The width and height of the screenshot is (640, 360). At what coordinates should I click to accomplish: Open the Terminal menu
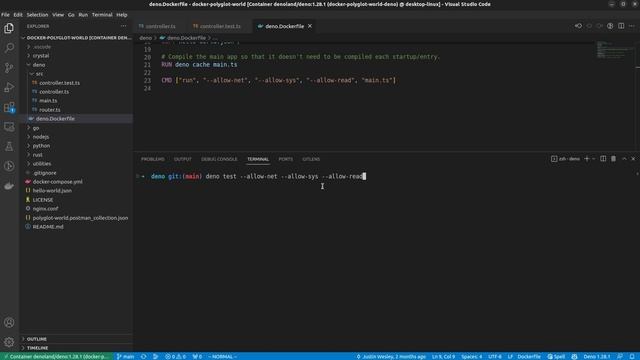(102, 15)
